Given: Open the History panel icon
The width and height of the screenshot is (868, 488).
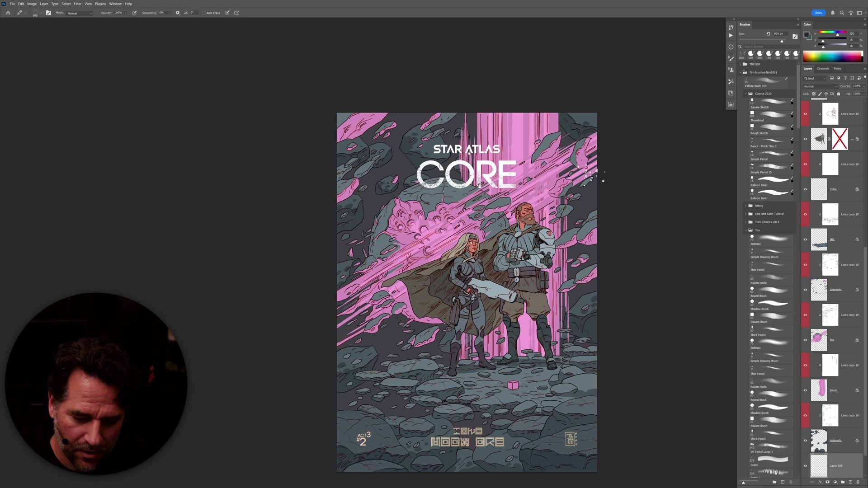Looking at the screenshot, I should (731, 27).
